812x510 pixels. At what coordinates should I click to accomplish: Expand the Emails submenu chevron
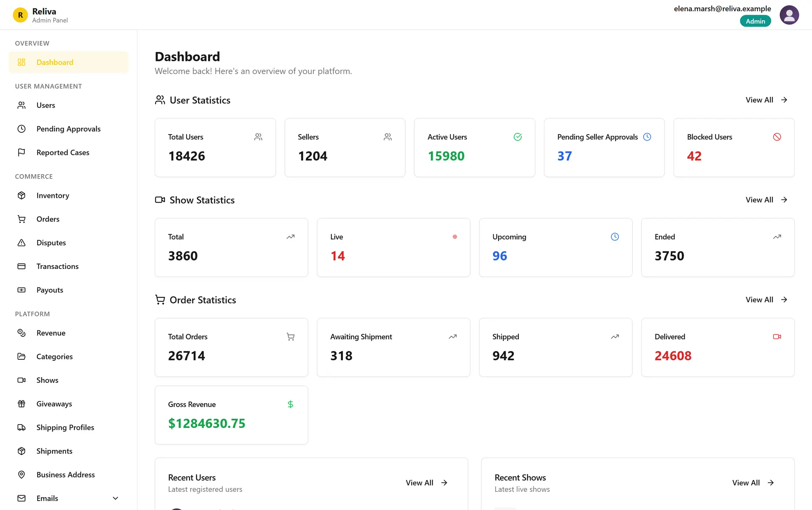point(115,498)
